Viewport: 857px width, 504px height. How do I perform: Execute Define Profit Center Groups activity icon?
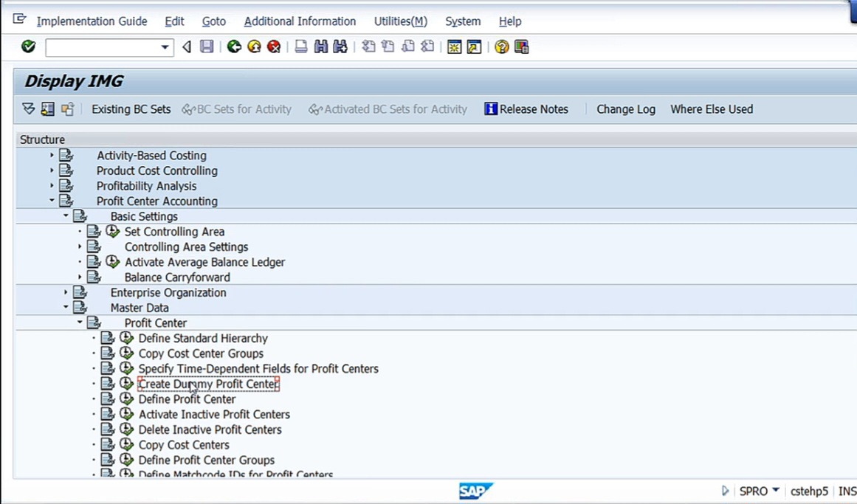point(126,460)
